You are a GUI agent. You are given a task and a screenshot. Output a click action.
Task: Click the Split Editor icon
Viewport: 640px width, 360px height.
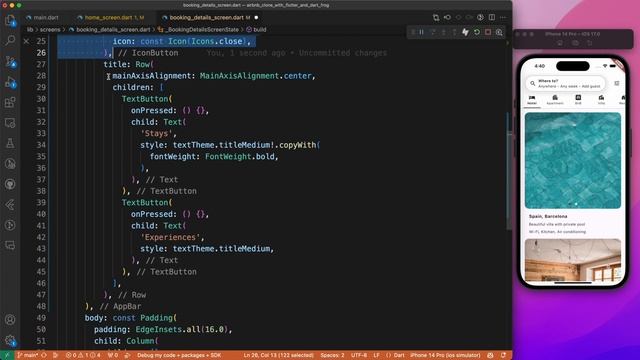[x=492, y=18]
